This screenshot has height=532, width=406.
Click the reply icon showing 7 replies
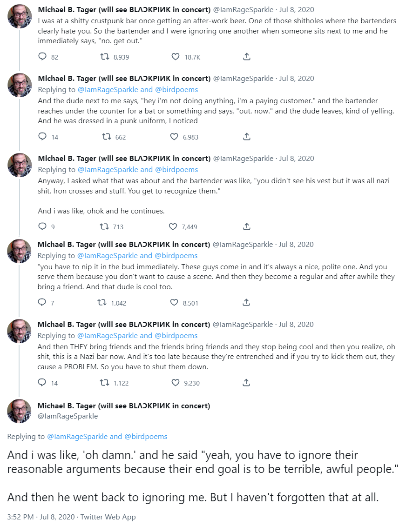point(42,303)
